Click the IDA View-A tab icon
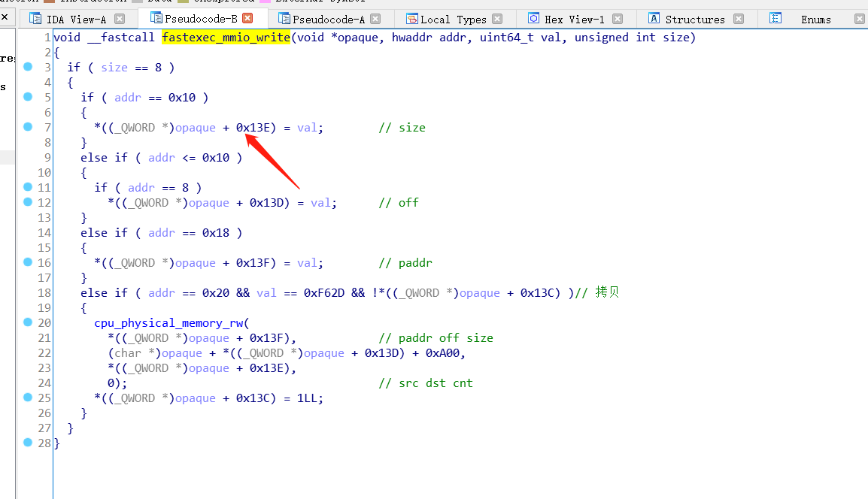 click(x=35, y=19)
